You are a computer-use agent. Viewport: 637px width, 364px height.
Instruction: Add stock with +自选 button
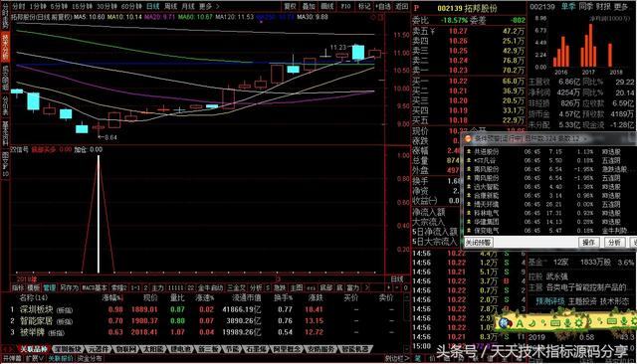tap(383, 7)
